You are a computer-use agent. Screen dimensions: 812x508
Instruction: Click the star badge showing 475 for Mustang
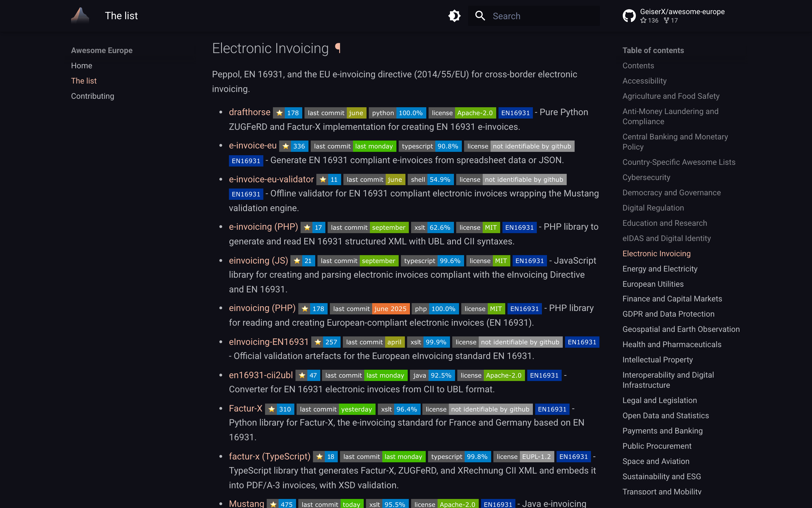click(x=281, y=504)
